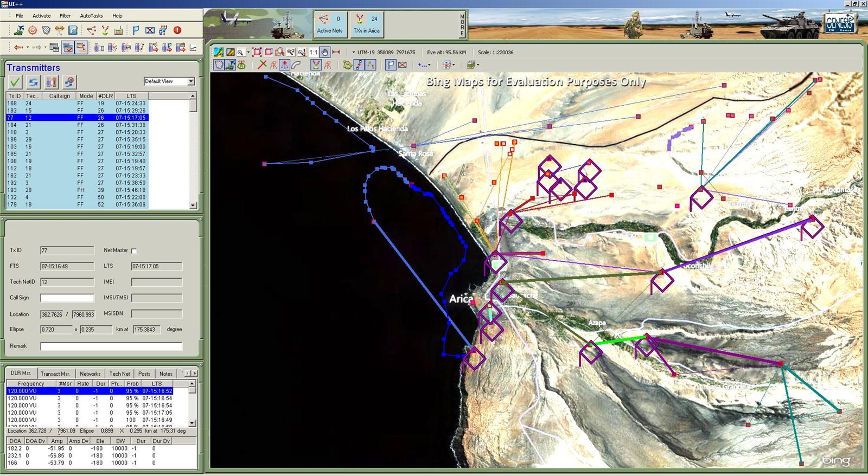Screen dimensions: 868x476
Task: Click the green checkmark button in Transmitters
Action: tap(15, 82)
